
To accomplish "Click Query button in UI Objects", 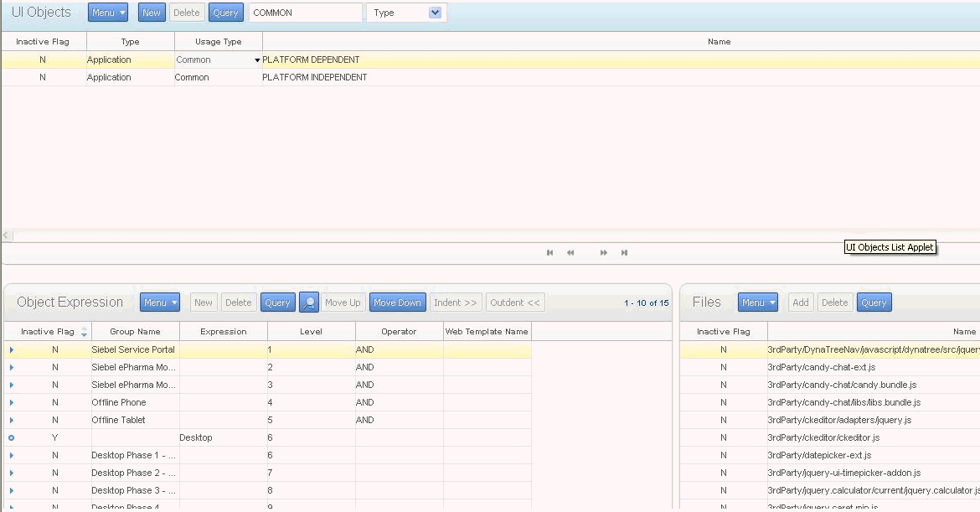I will point(225,13).
